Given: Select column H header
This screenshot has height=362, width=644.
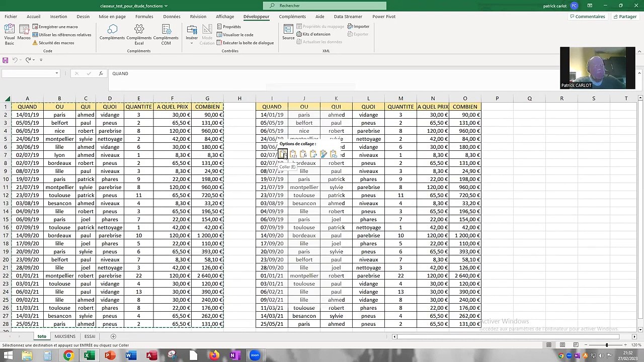Looking at the screenshot, I should (239, 99).
